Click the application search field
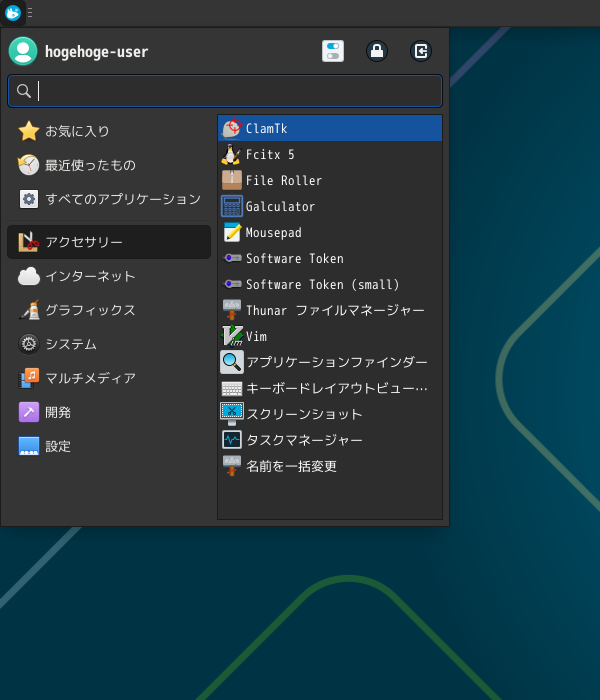This screenshot has height=700, width=600. tap(225, 91)
